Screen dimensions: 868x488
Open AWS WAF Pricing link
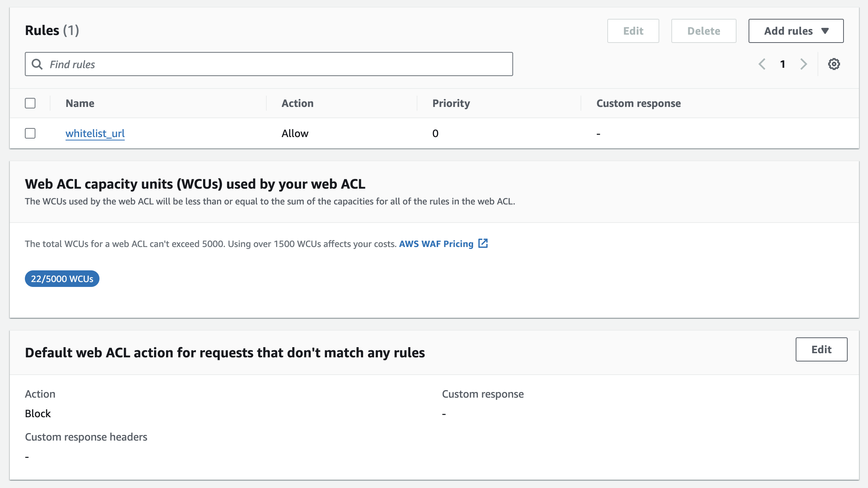[436, 244]
